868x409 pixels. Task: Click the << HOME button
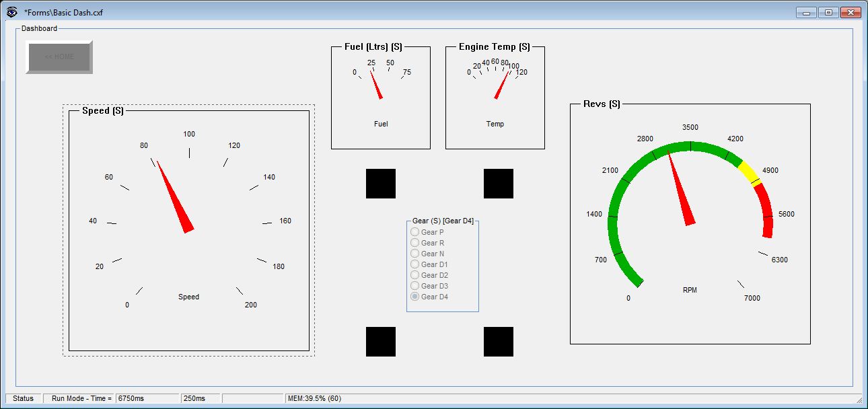(59, 57)
